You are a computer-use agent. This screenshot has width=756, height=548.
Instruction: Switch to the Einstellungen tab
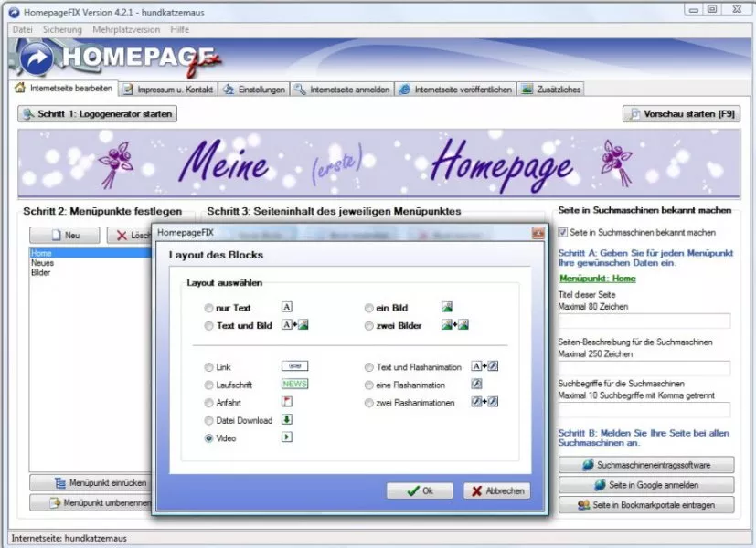click(255, 90)
